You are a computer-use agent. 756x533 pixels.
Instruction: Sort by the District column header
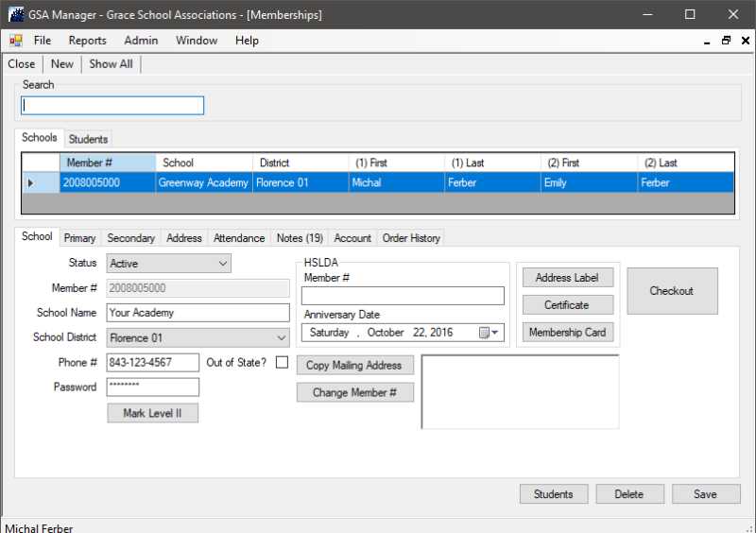click(300, 163)
